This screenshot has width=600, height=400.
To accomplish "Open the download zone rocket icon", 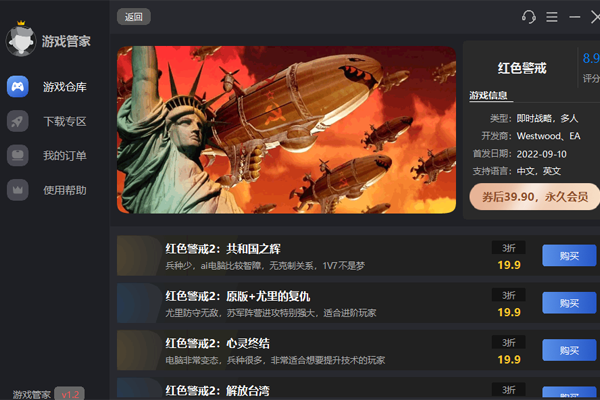I will click(x=18, y=121).
